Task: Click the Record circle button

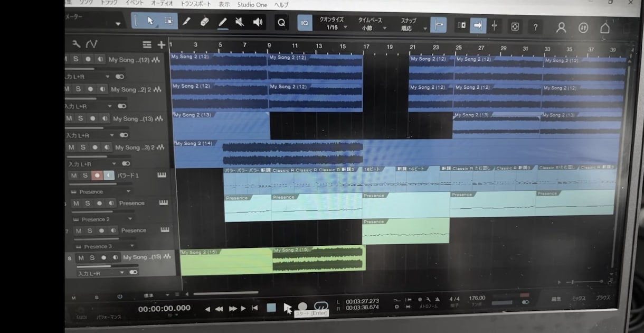Action: (x=302, y=307)
